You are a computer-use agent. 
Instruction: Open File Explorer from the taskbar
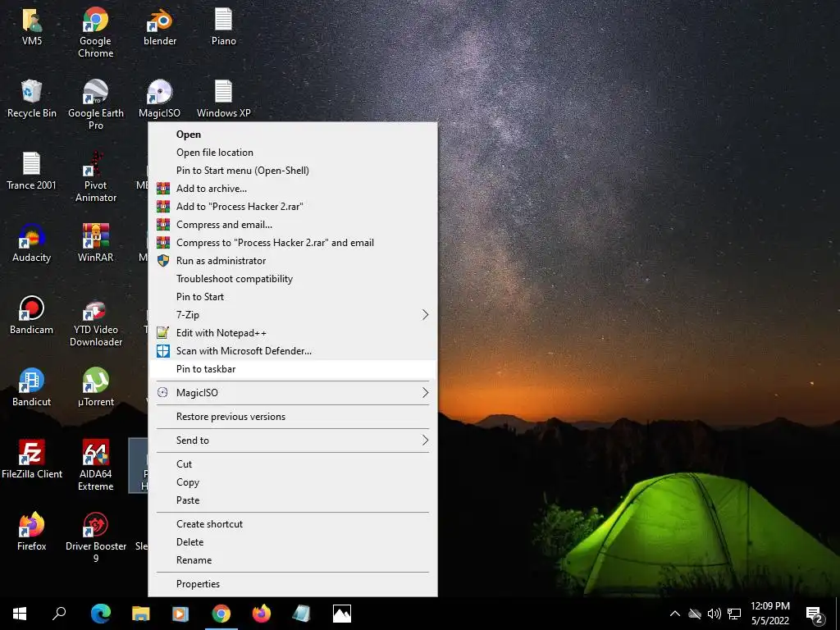(140, 614)
